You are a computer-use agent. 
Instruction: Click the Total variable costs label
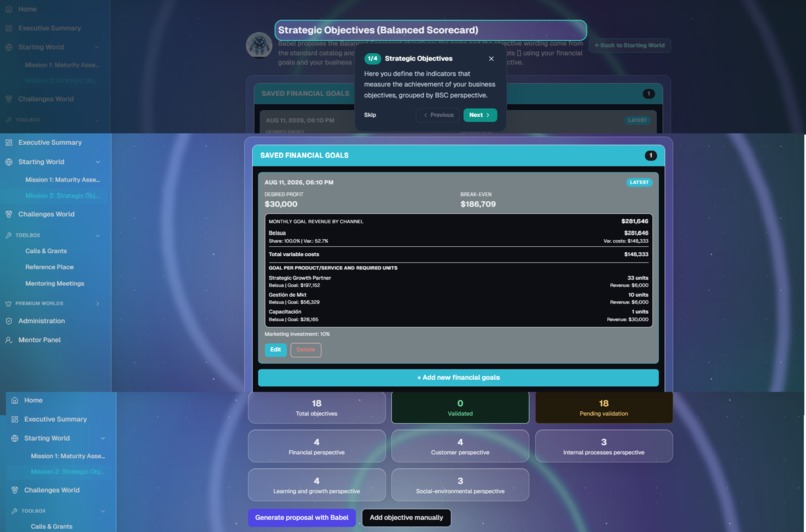(294, 254)
